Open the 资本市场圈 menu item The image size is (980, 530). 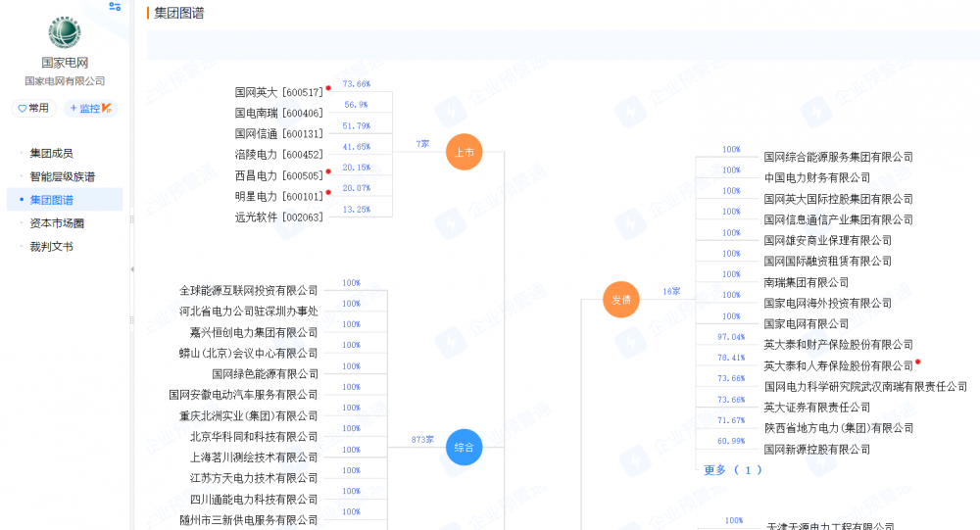click(x=57, y=223)
